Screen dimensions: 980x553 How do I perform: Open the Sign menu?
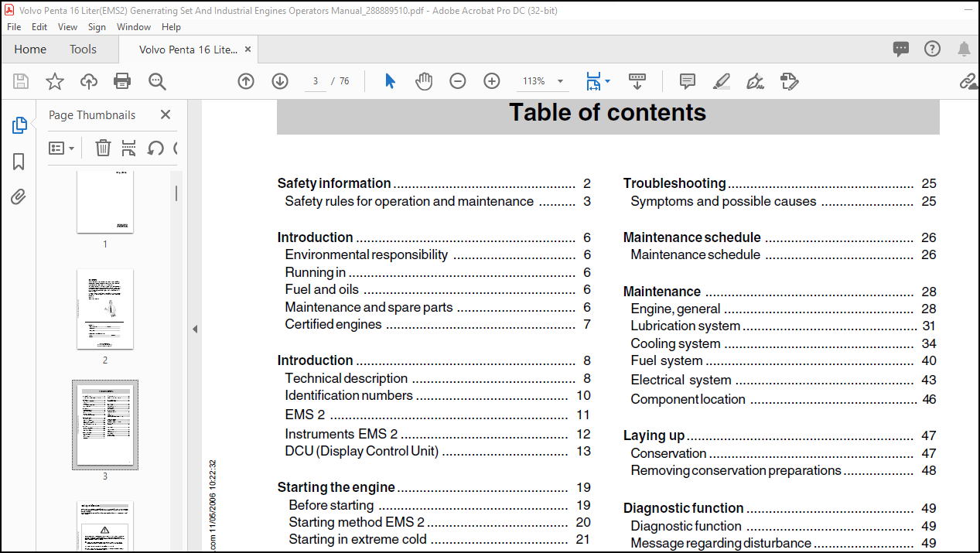[x=97, y=26]
